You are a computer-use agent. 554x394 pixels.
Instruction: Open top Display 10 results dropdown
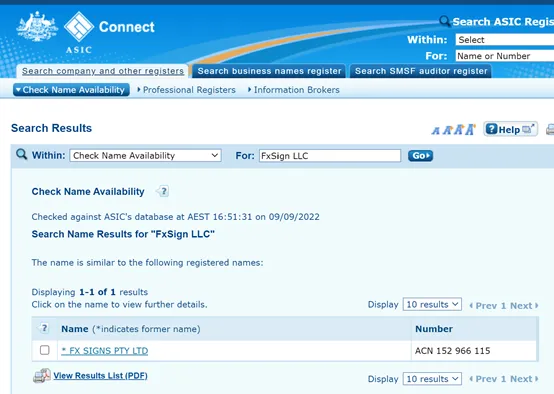(432, 304)
